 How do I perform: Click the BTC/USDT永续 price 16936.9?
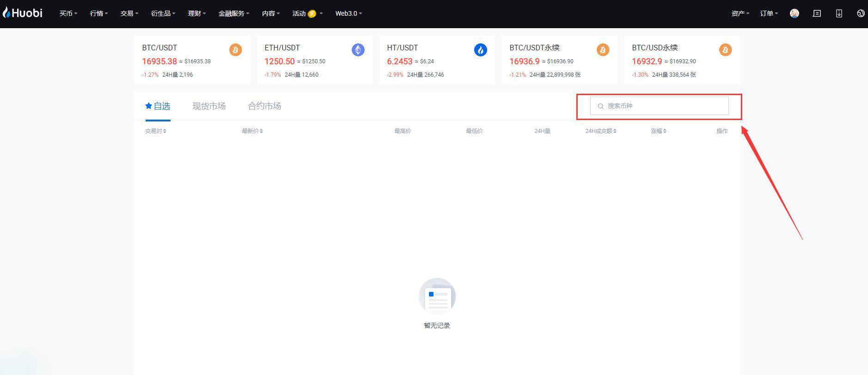pyautogui.click(x=525, y=61)
